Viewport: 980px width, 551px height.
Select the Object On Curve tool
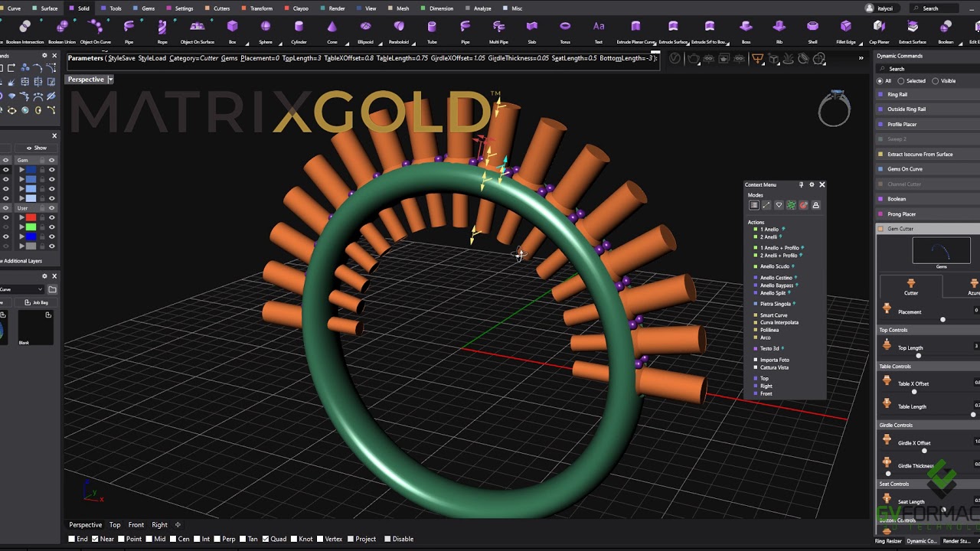click(x=96, y=31)
